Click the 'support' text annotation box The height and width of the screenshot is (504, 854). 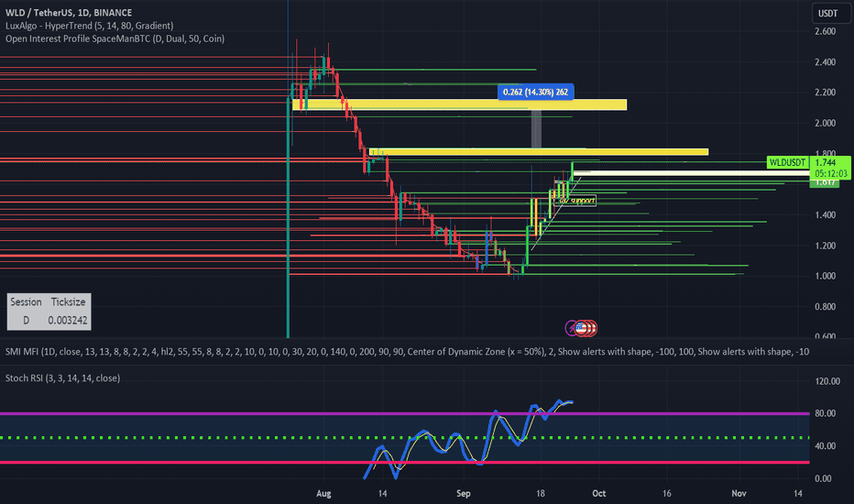coord(575,201)
